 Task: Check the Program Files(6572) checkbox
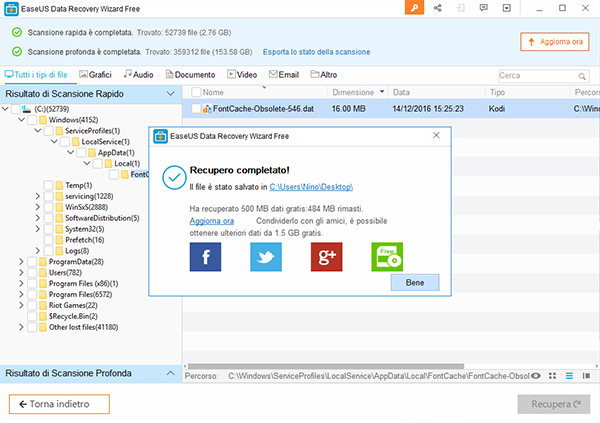[x=32, y=294]
